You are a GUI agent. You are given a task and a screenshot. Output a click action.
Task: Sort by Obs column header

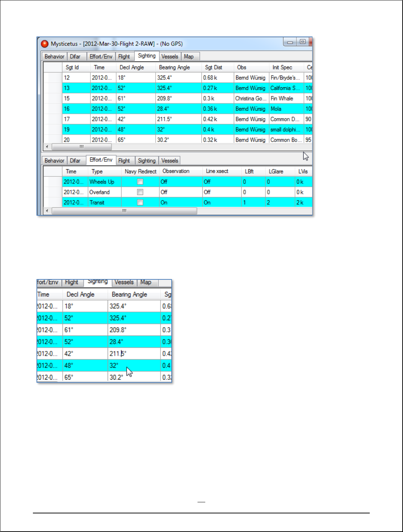coord(251,67)
